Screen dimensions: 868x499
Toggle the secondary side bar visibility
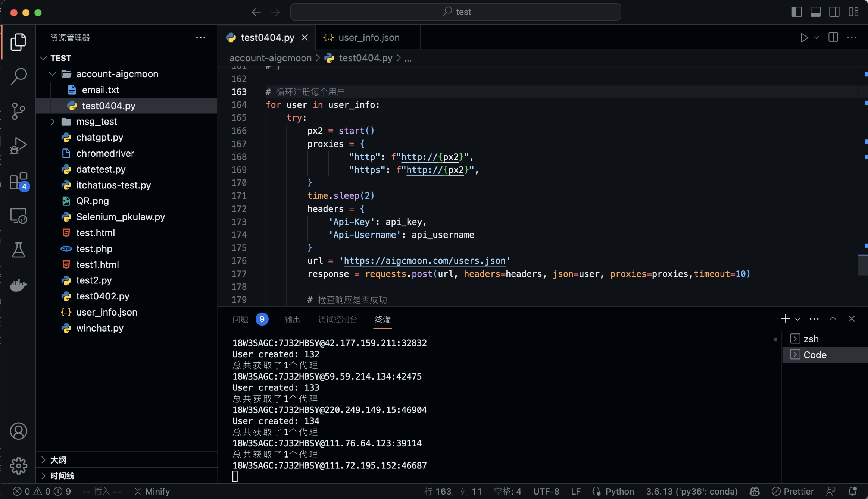pos(834,12)
